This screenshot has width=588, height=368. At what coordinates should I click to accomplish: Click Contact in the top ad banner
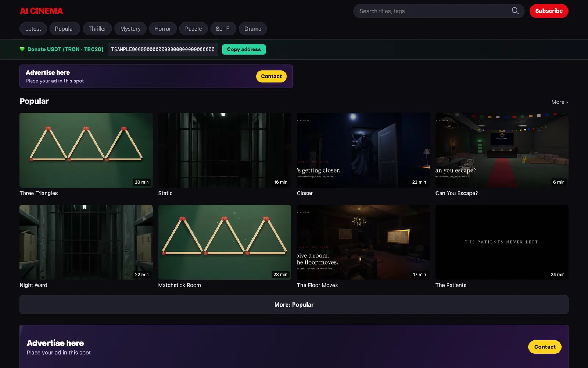(x=271, y=76)
